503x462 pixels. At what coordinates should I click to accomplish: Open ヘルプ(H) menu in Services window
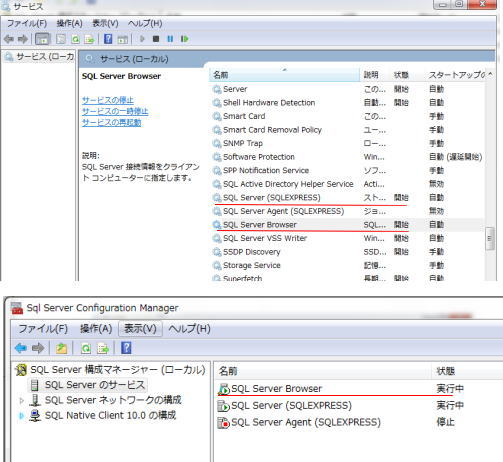[145, 23]
